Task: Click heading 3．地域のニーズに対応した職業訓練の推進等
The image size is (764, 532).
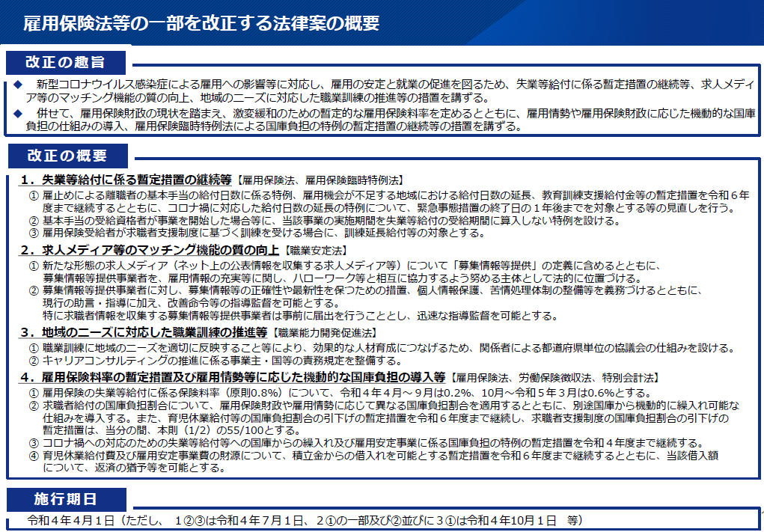Action: click(x=144, y=332)
